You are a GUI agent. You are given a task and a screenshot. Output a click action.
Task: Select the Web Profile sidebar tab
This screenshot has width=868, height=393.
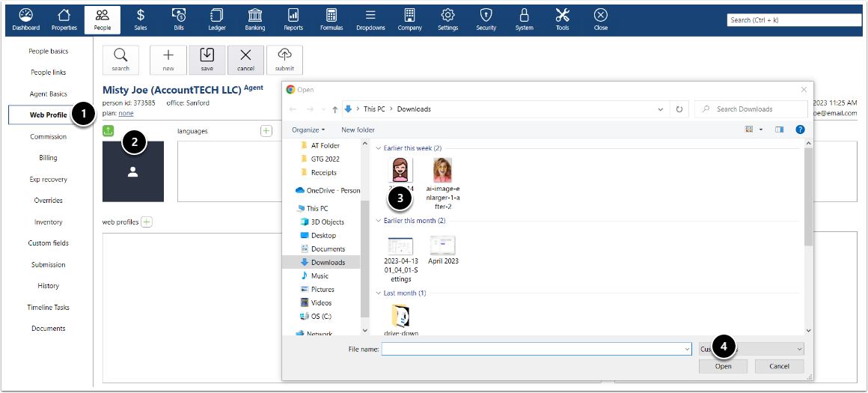48,115
